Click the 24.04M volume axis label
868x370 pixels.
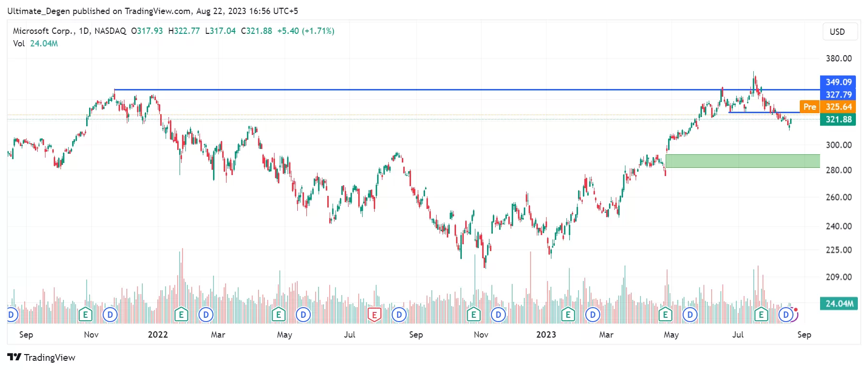pos(839,304)
